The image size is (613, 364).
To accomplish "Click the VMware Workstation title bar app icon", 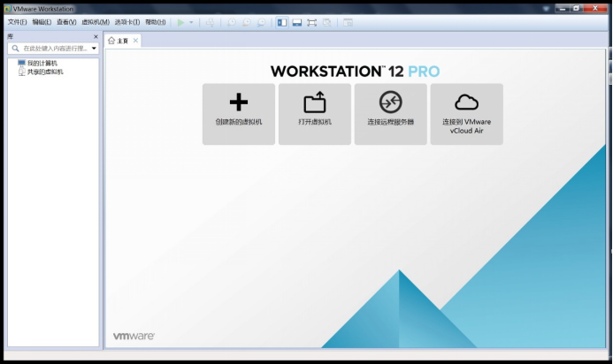I will pyautogui.click(x=7, y=9).
